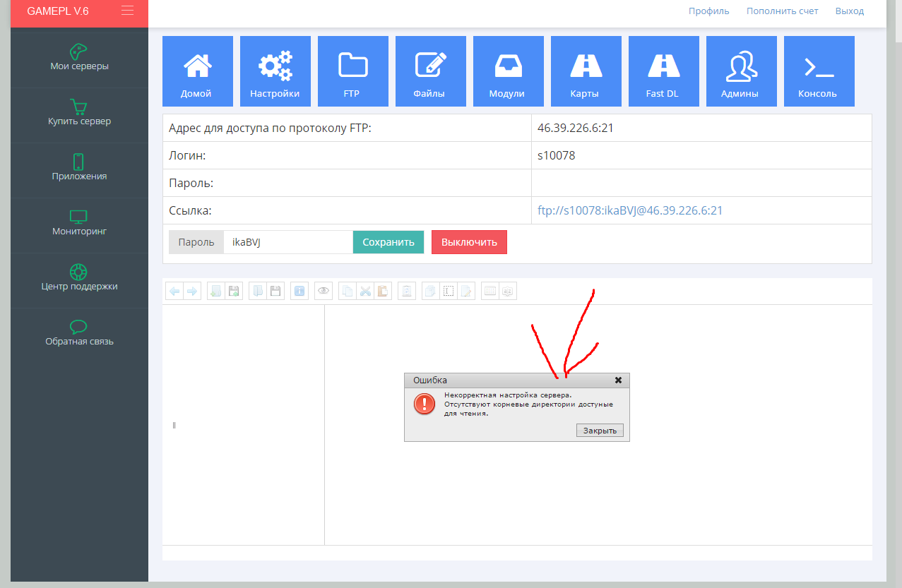The width and height of the screenshot is (902, 588).
Task: Open the Консоль tile
Action: coord(819,71)
